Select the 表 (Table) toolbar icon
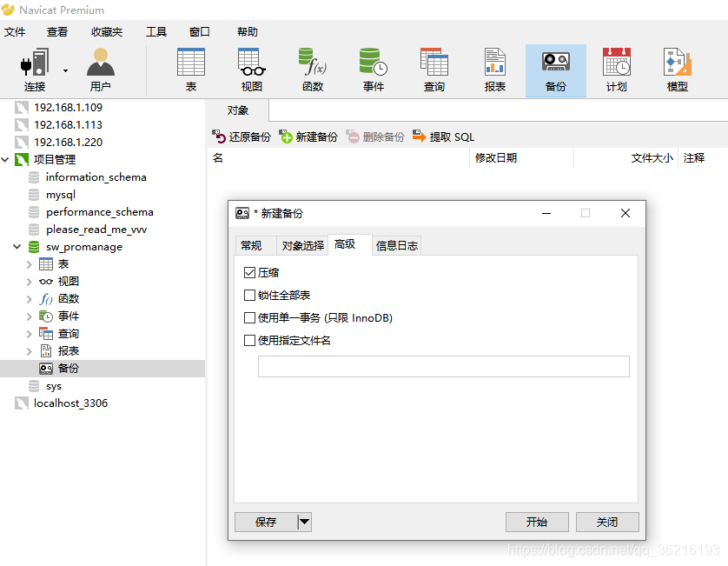Viewport: 728px width, 566px height. [191, 70]
